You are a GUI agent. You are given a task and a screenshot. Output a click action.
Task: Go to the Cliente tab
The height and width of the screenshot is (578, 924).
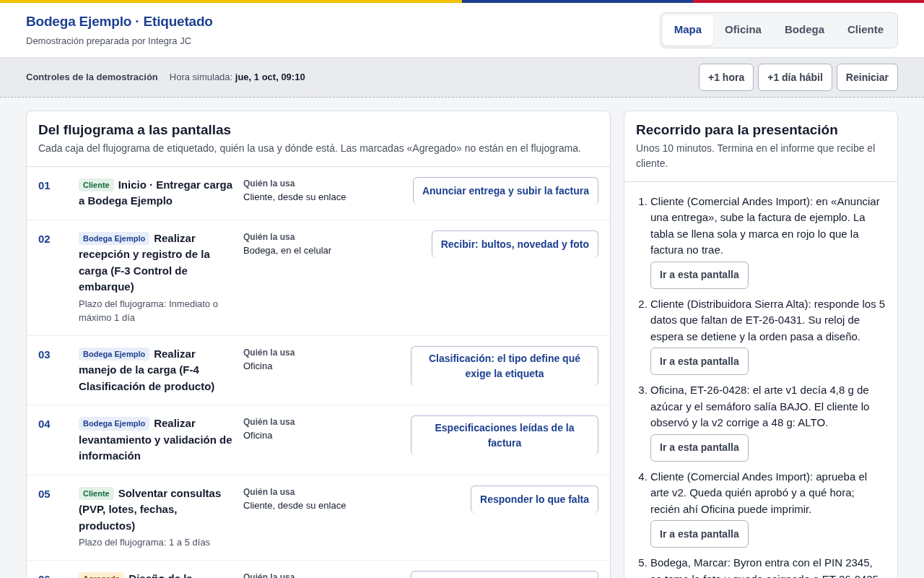click(866, 30)
